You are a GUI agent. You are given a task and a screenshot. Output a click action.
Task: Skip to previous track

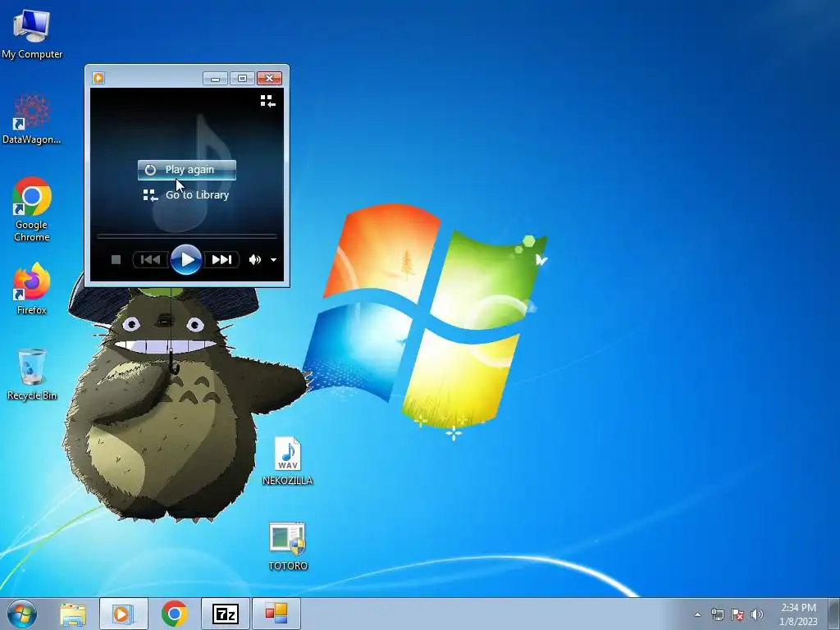coord(151,260)
